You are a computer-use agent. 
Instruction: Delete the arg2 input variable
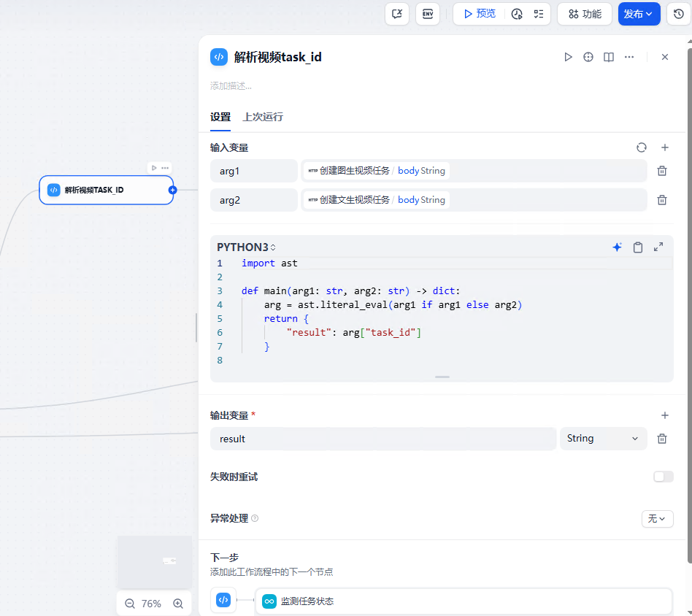click(x=661, y=200)
